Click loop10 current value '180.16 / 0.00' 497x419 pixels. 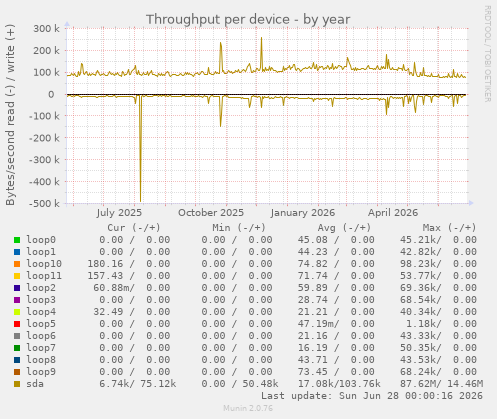(x=129, y=264)
